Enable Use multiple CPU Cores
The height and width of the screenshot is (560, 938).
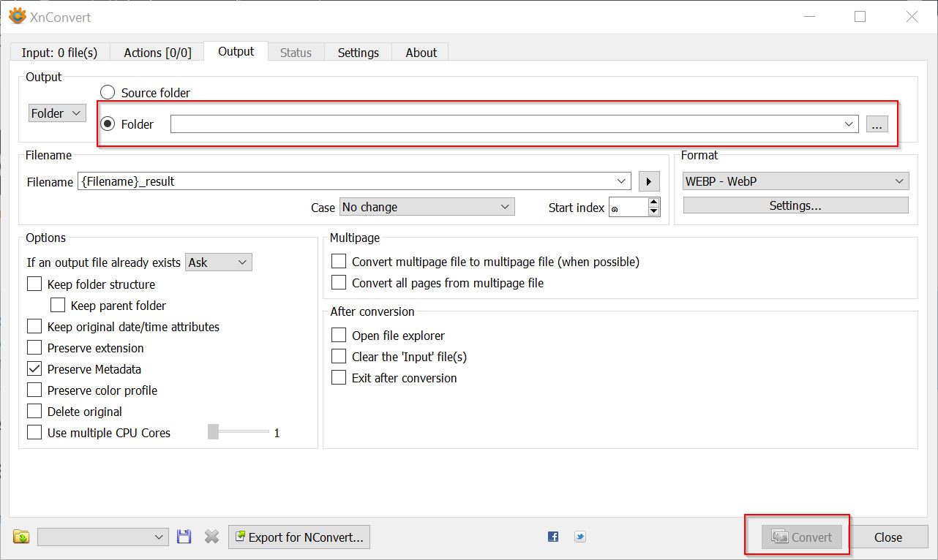pyautogui.click(x=34, y=433)
